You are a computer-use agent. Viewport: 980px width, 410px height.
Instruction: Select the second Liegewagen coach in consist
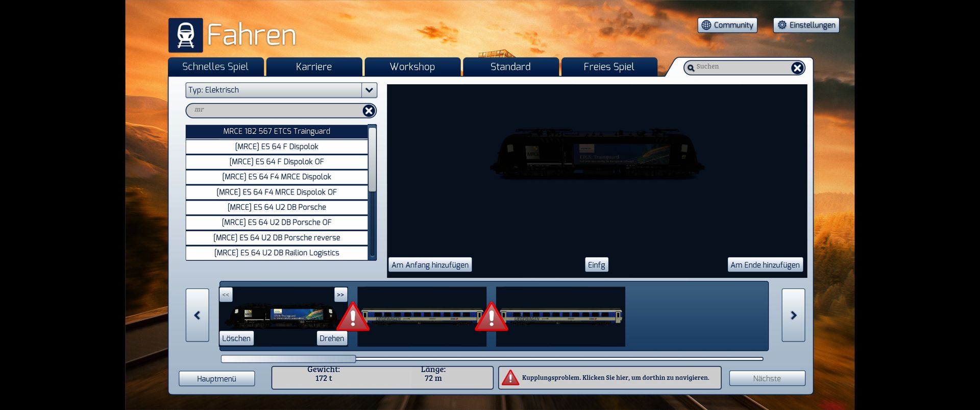coord(560,317)
